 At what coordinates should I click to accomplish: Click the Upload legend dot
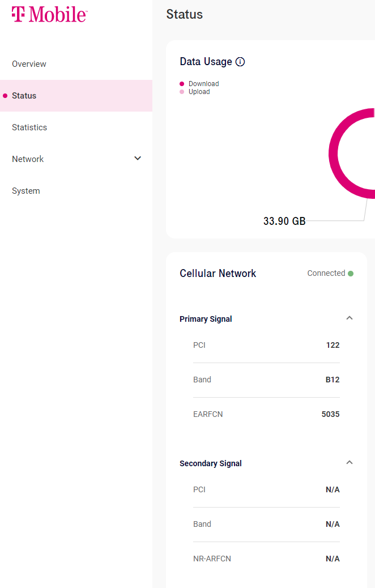point(182,92)
